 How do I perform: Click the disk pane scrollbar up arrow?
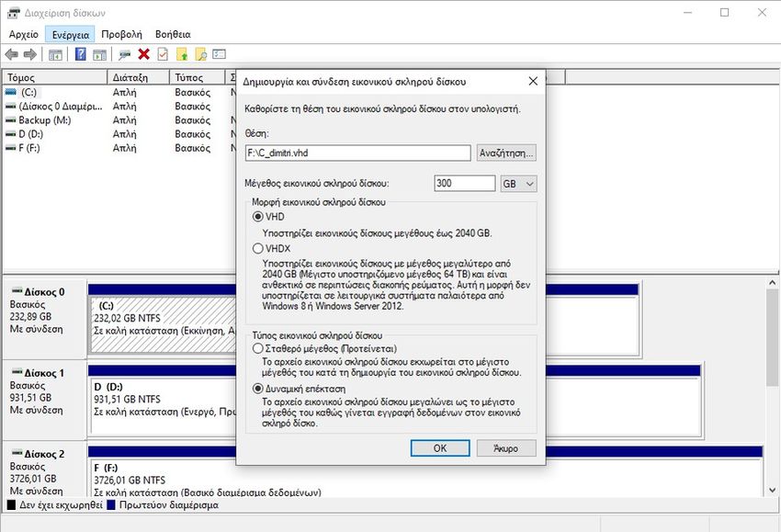772,282
